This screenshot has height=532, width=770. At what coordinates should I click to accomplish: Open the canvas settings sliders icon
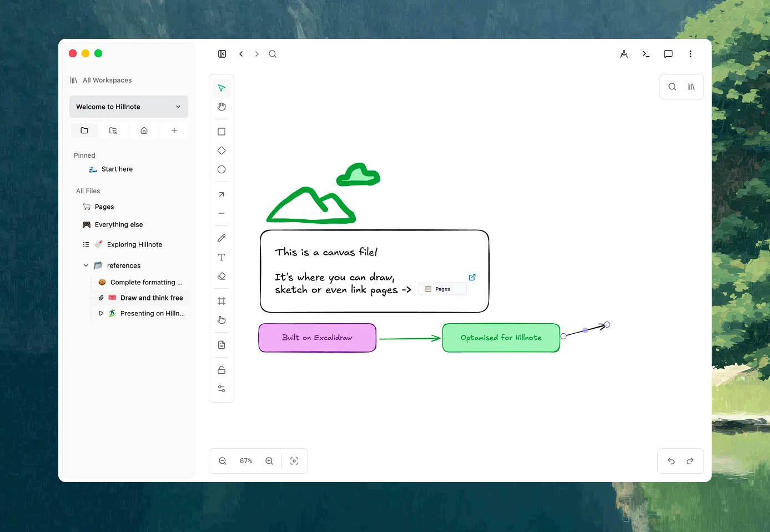(x=222, y=389)
